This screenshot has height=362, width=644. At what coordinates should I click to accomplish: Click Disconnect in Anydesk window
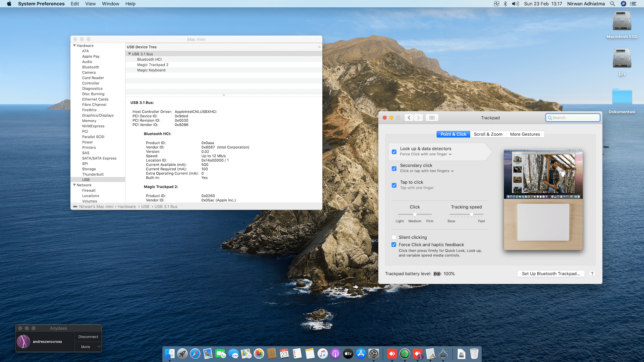88,337
